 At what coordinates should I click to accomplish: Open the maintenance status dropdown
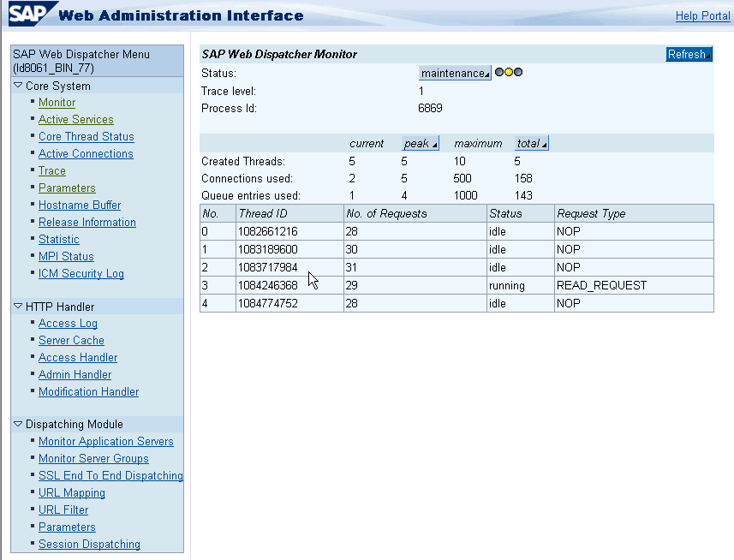click(455, 74)
